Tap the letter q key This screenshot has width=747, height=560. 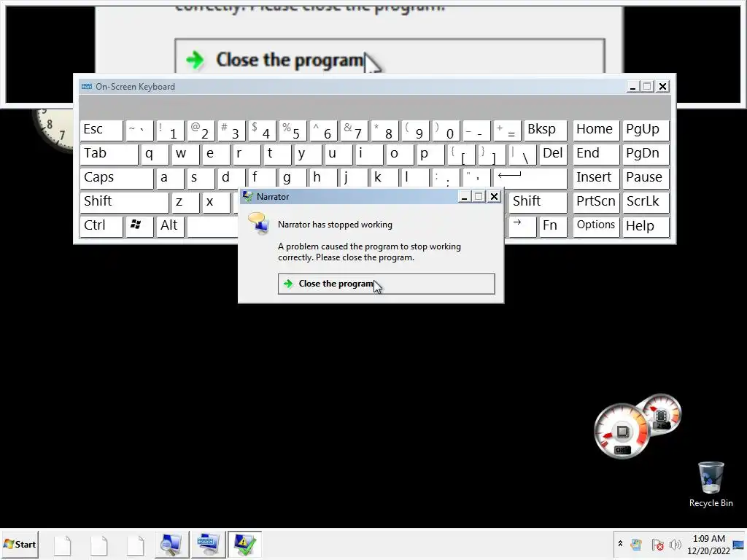(155, 154)
